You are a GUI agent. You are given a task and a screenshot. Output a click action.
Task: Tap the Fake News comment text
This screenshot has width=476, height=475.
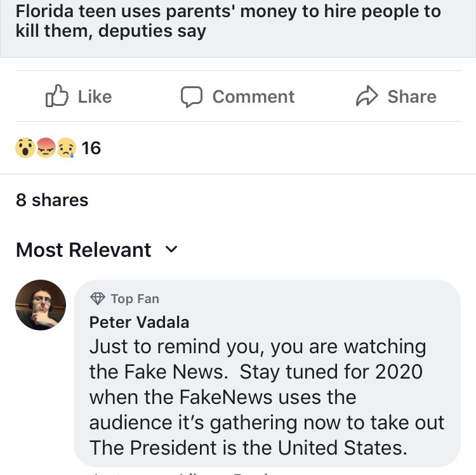pyautogui.click(x=267, y=397)
